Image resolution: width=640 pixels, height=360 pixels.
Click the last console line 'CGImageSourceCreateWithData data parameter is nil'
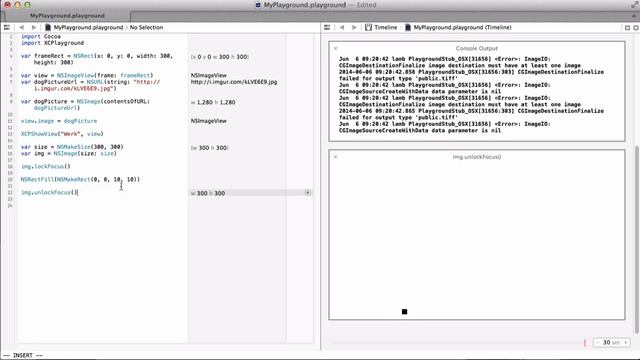420,131
